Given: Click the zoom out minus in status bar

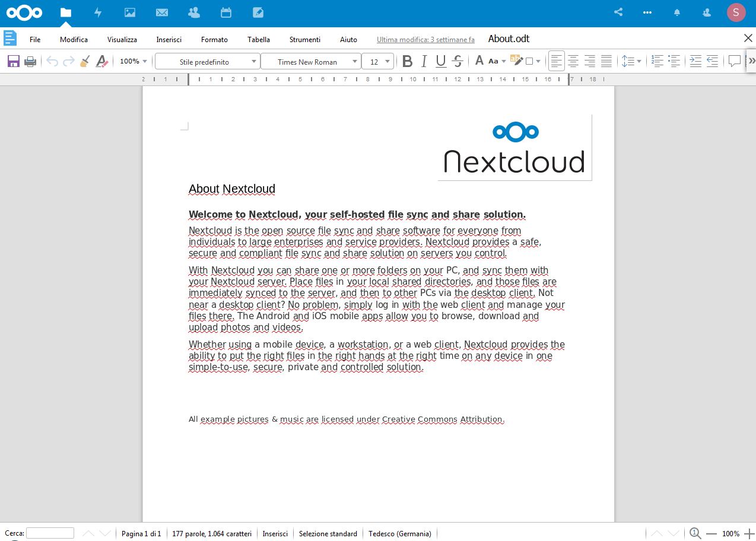Looking at the screenshot, I should pos(711,533).
